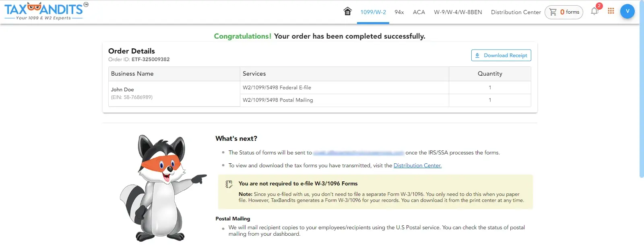The width and height of the screenshot is (644, 251).
Task: Click the Postal Mailing heading
Action: 233,219
